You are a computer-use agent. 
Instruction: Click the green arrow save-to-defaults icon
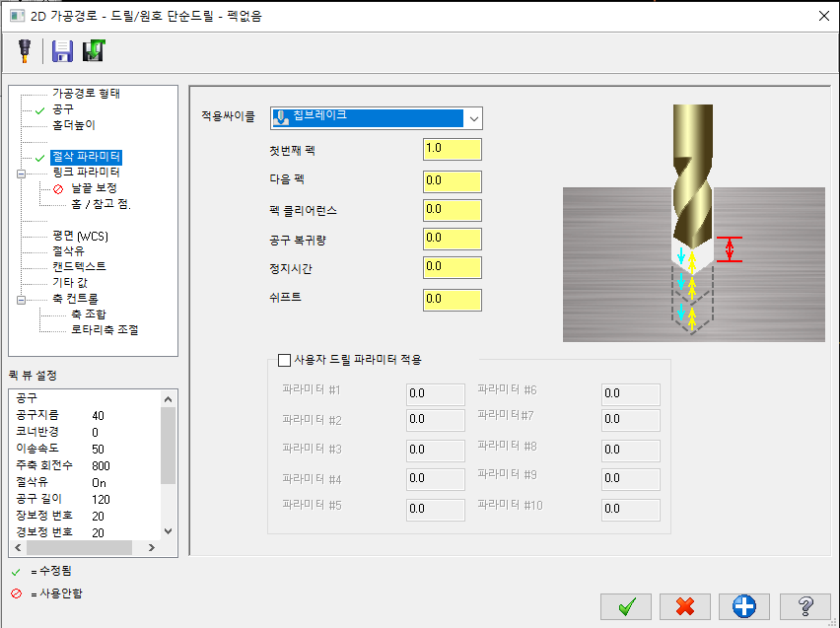tap(94, 51)
